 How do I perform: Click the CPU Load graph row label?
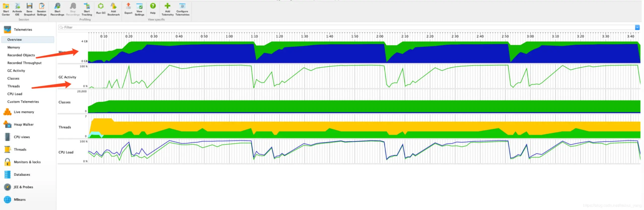[x=66, y=152]
